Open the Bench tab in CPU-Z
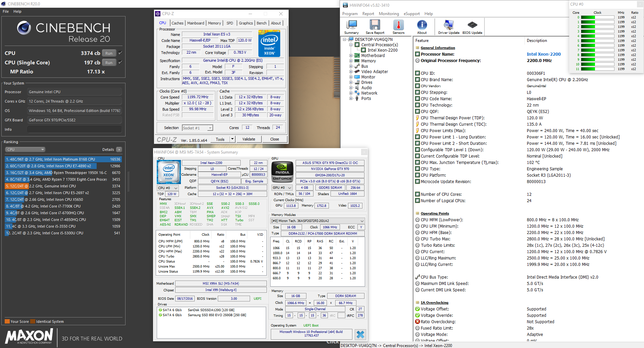The width and height of the screenshot is (644, 348). pyautogui.click(x=262, y=23)
